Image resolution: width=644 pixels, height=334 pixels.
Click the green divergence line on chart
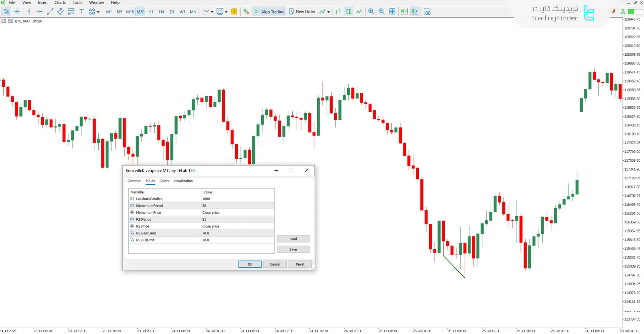click(x=454, y=267)
